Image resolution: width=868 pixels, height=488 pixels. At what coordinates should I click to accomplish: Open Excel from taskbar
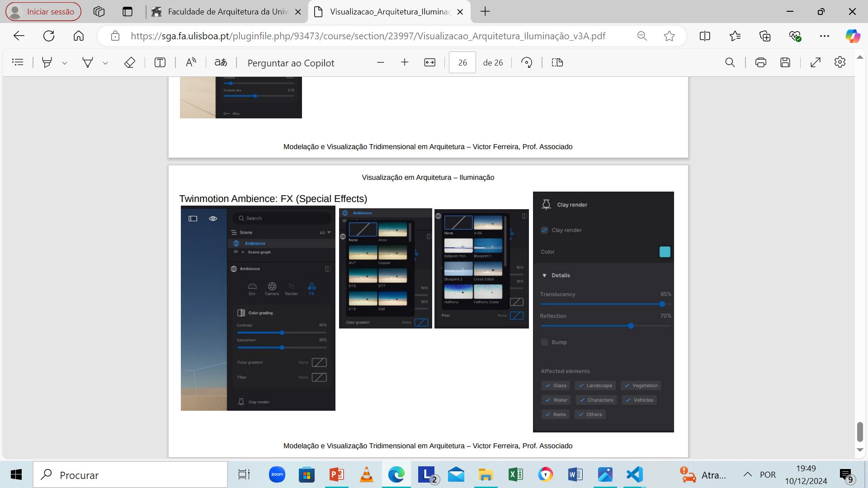[515, 475]
